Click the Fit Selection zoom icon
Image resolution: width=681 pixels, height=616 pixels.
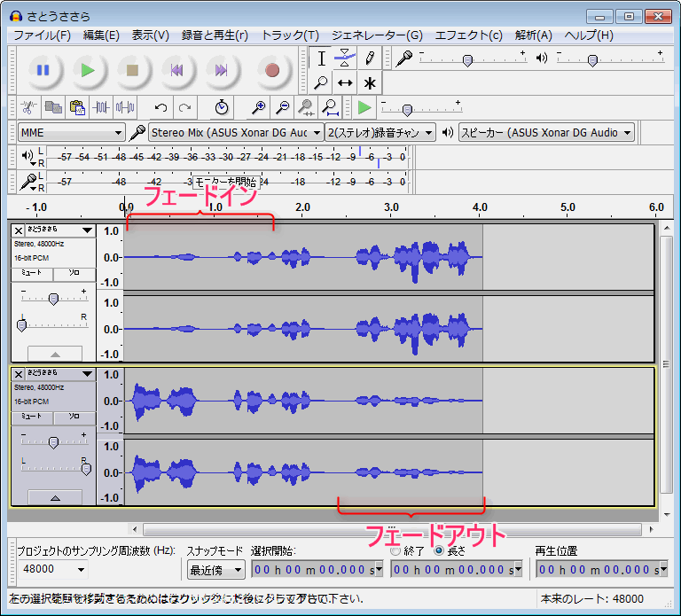[306, 106]
